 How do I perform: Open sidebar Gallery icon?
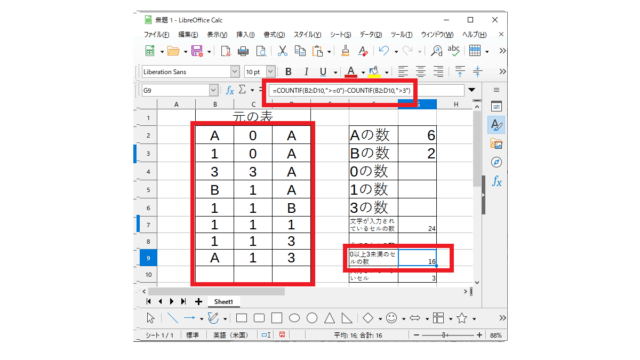pos(496,144)
